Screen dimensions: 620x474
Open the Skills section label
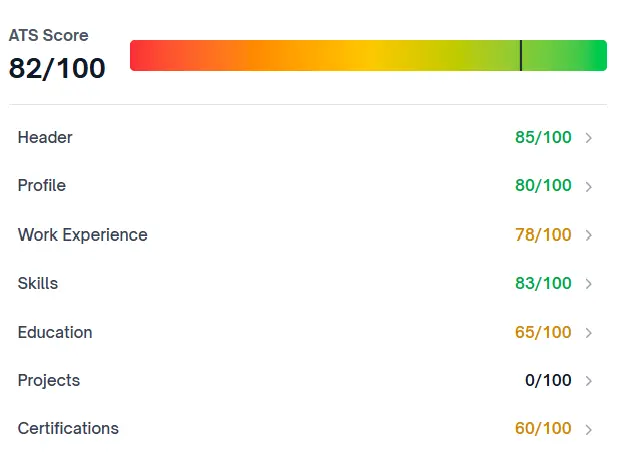tap(38, 283)
